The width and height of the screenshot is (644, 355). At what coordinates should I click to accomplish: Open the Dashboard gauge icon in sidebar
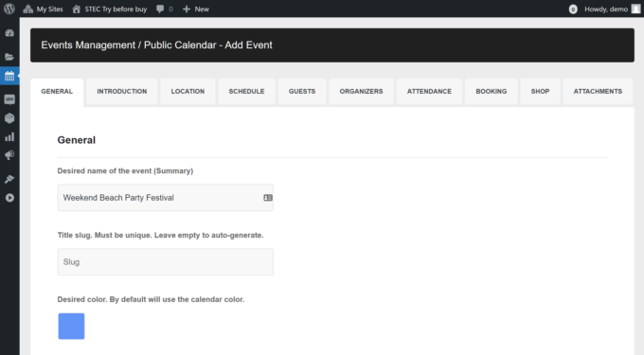[9, 33]
